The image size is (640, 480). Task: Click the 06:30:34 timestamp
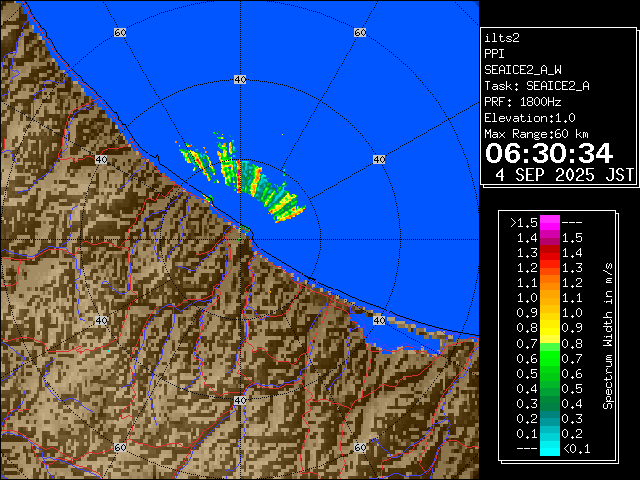pyautogui.click(x=548, y=152)
